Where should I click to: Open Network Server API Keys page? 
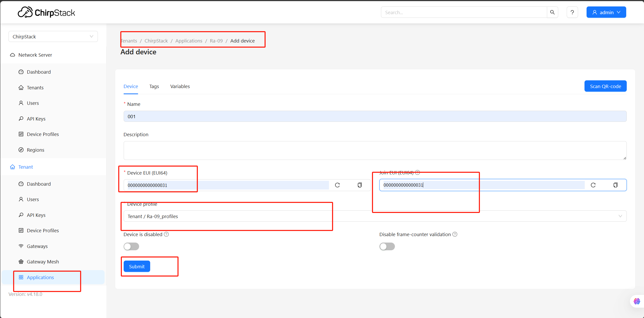pos(36,119)
